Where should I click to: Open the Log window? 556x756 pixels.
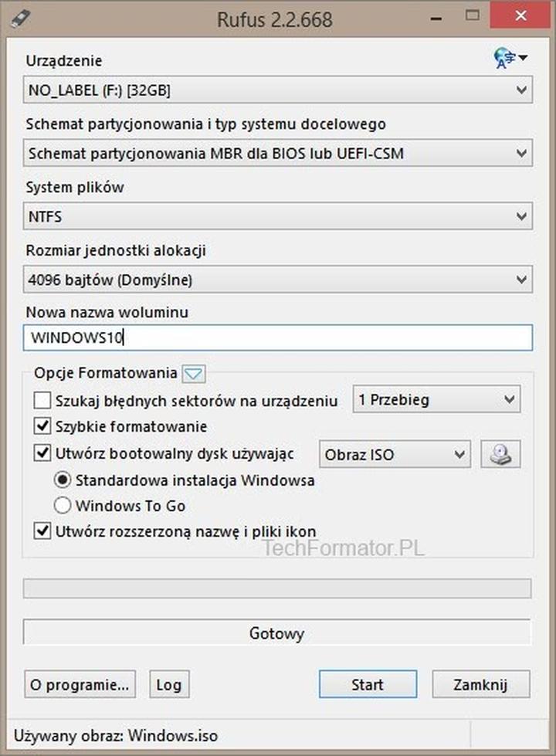point(168,684)
